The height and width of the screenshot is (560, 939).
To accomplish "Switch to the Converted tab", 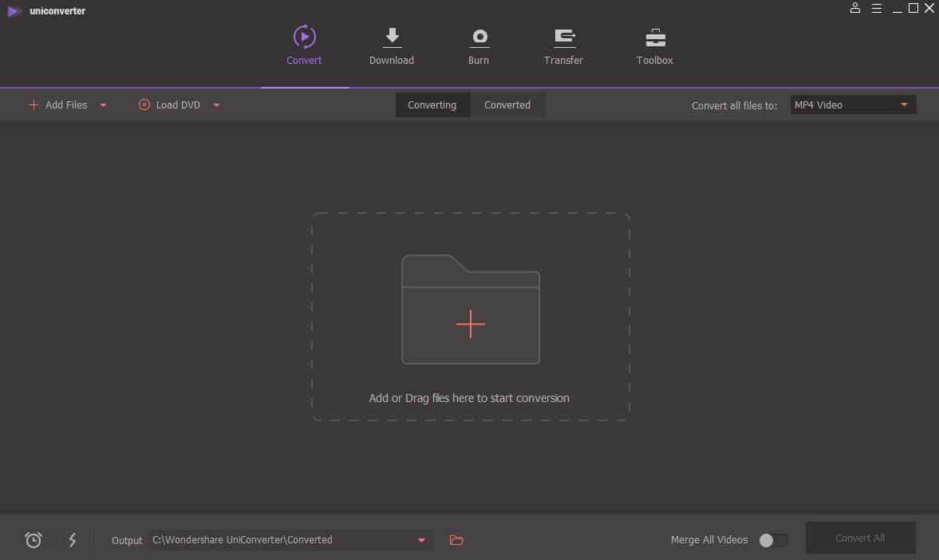I will (507, 105).
